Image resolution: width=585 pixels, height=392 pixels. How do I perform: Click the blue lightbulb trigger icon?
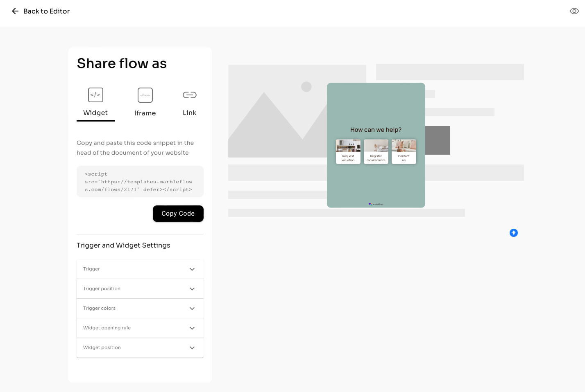point(514,233)
